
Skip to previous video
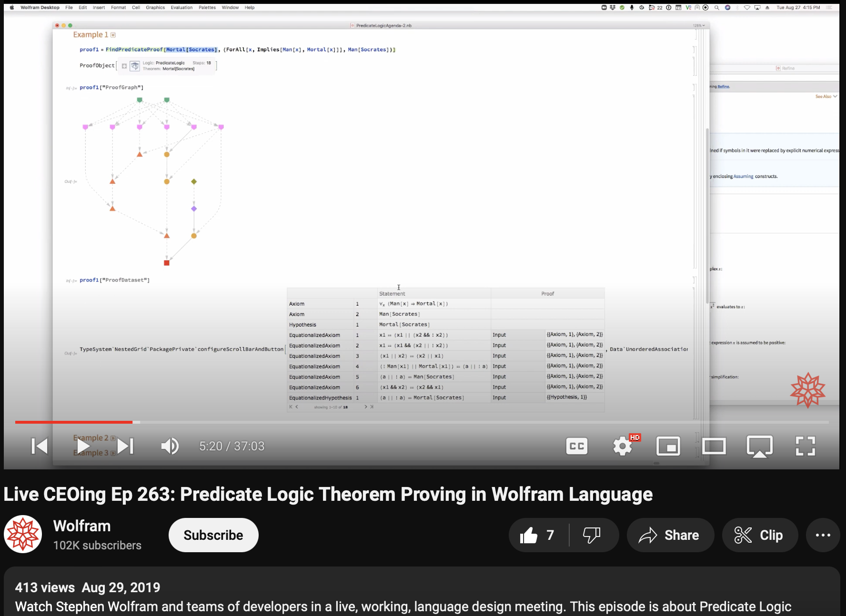point(40,446)
